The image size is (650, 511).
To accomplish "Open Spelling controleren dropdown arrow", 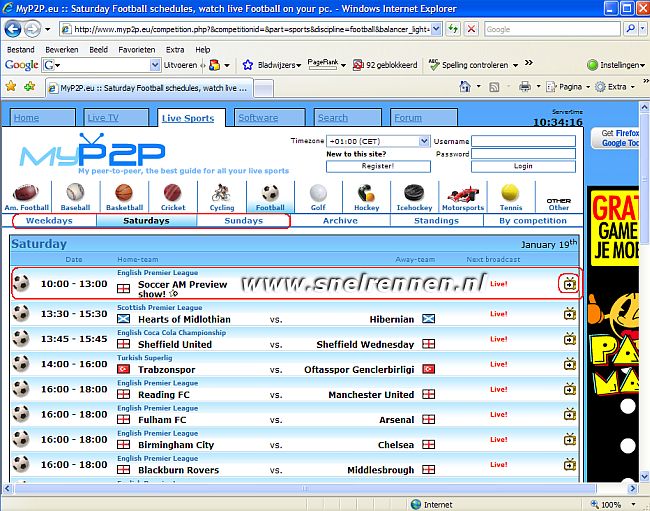I will (x=515, y=65).
